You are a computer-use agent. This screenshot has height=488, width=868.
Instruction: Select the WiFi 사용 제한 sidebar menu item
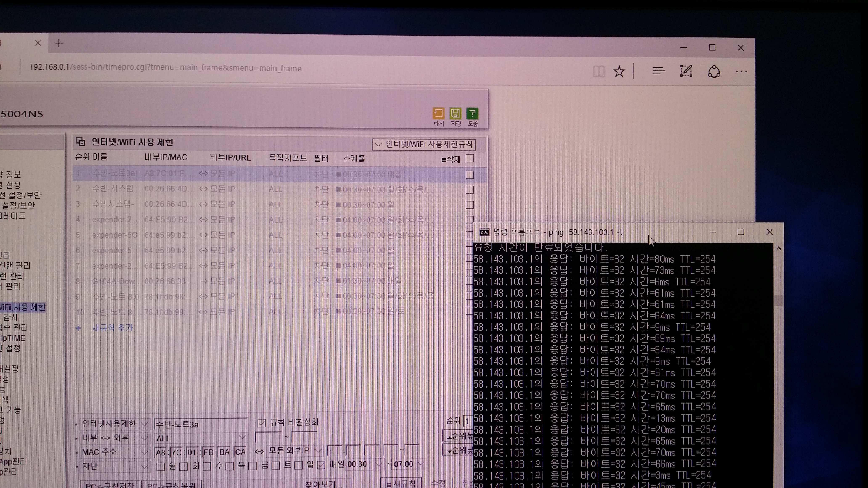point(22,307)
